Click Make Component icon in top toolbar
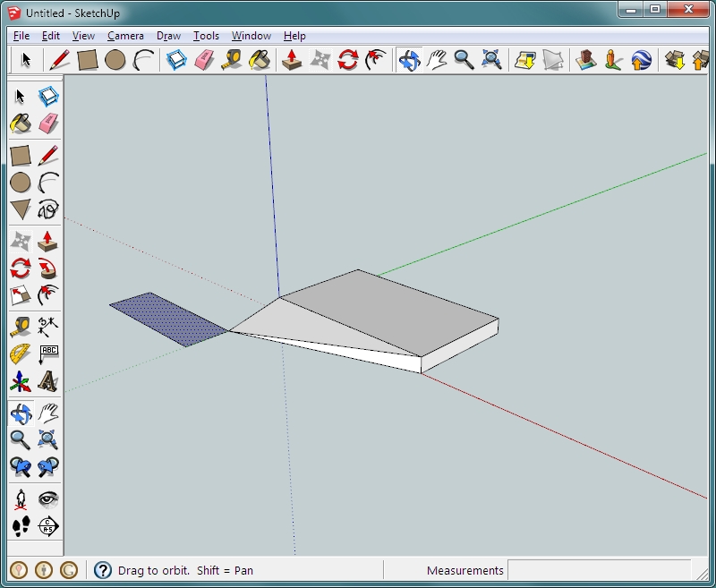This screenshot has height=588, width=716. [x=176, y=60]
